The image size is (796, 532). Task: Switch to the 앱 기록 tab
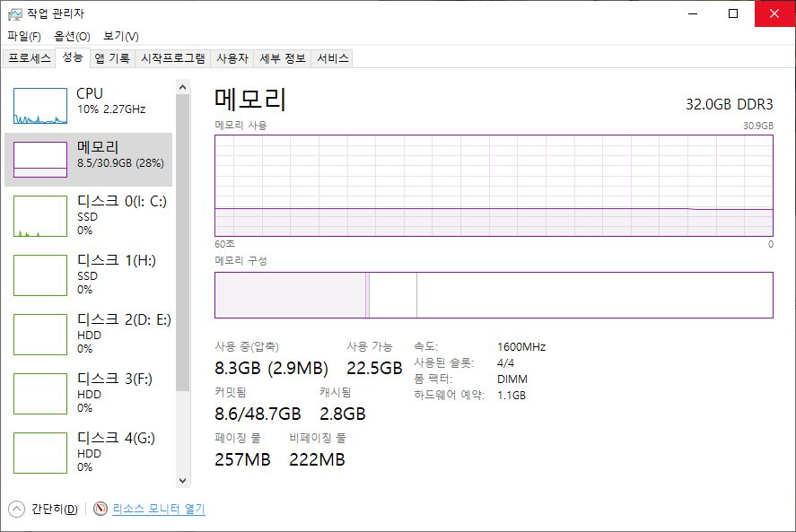112,58
